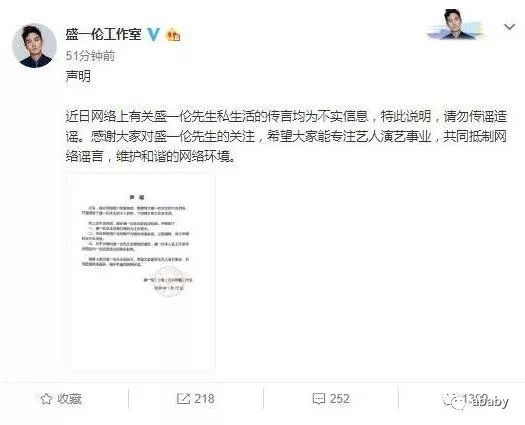Screen dimensions: 525x425
Task: Click the repost count 218
Action: (204, 399)
